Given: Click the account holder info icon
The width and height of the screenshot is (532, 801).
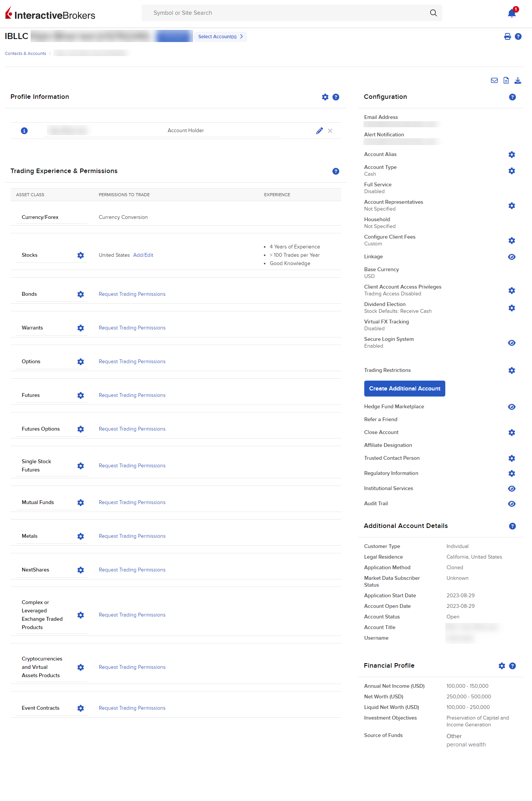Looking at the screenshot, I should (x=24, y=131).
